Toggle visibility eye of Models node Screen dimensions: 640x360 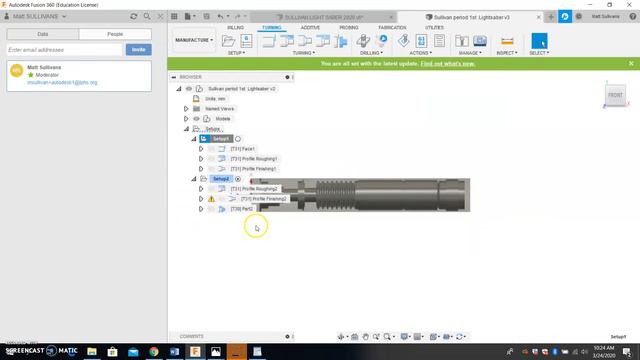pos(196,119)
